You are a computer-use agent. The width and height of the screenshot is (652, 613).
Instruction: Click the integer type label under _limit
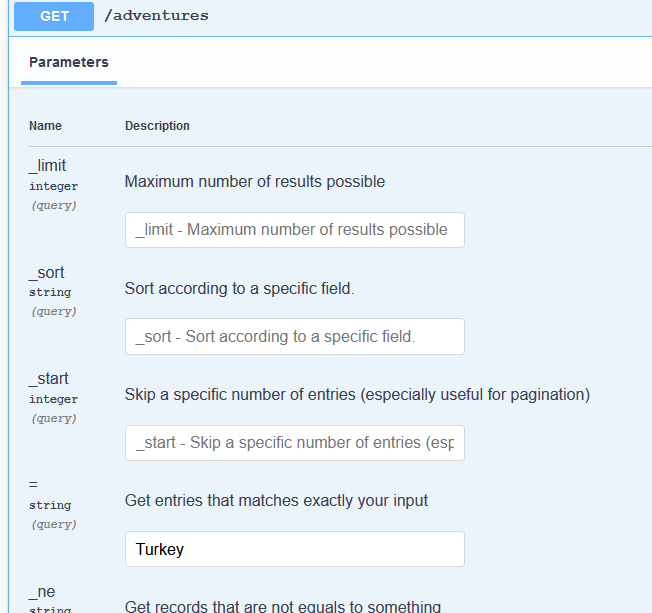[x=53, y=186]
